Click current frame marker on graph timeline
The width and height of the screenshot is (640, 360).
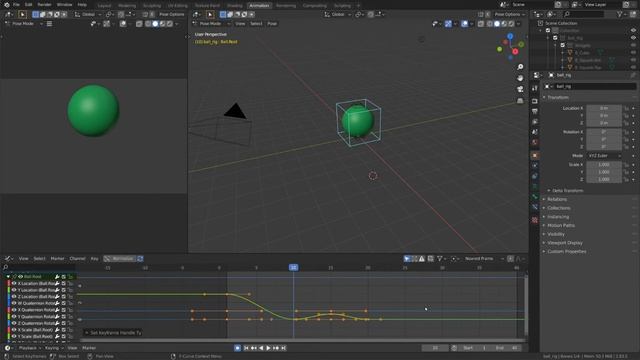click(293, 267)
